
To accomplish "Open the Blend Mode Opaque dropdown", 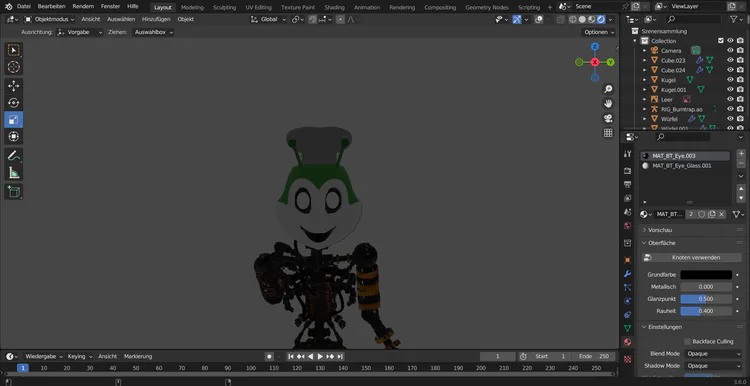I will point(713,354).
